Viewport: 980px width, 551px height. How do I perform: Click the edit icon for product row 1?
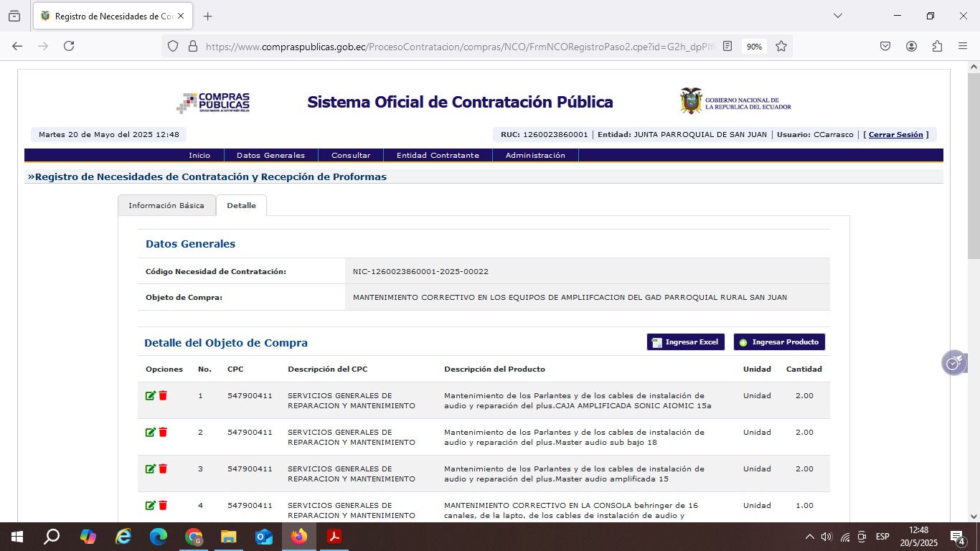point(150,396)
